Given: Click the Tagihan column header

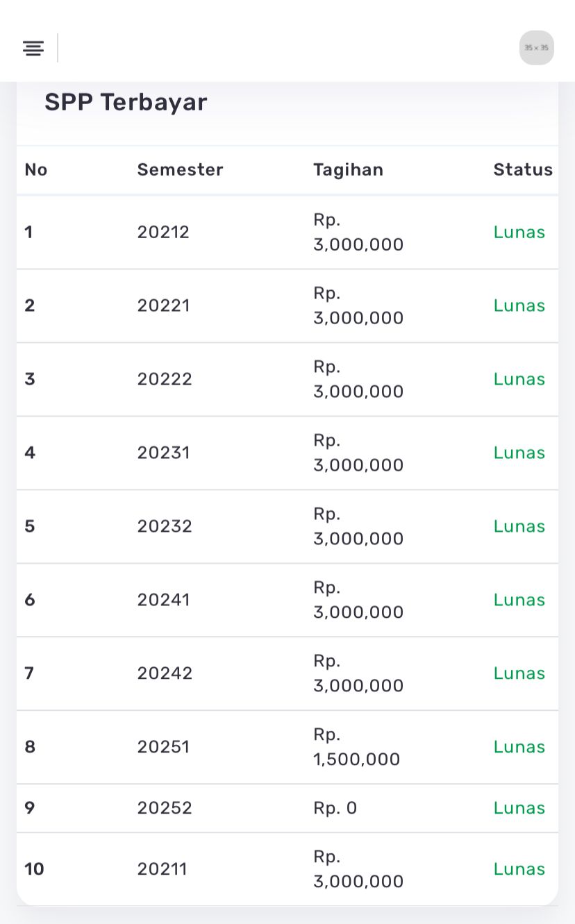Looking at the screenshot, I should 348,170.
